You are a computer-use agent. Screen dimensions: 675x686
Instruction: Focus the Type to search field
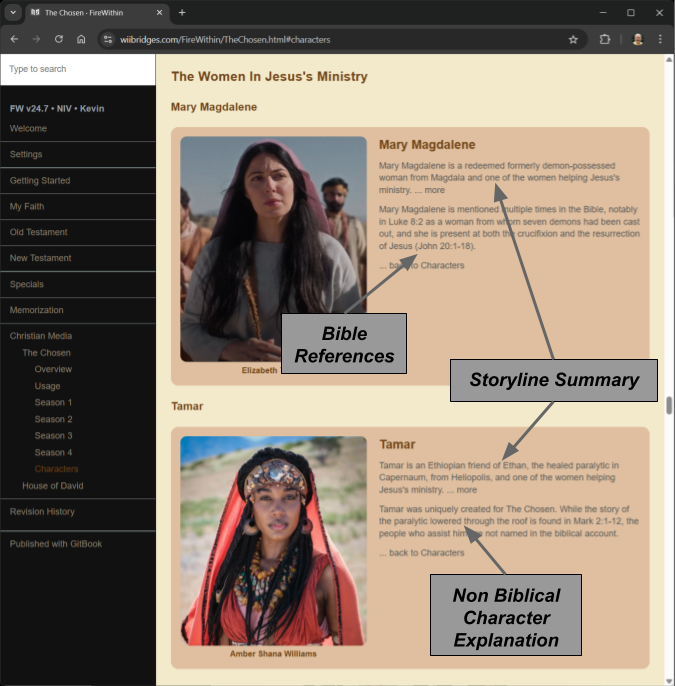78,69
